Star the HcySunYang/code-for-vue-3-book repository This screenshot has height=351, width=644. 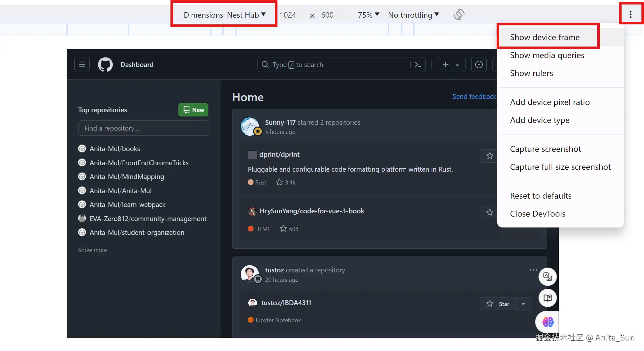click(490, 212)
